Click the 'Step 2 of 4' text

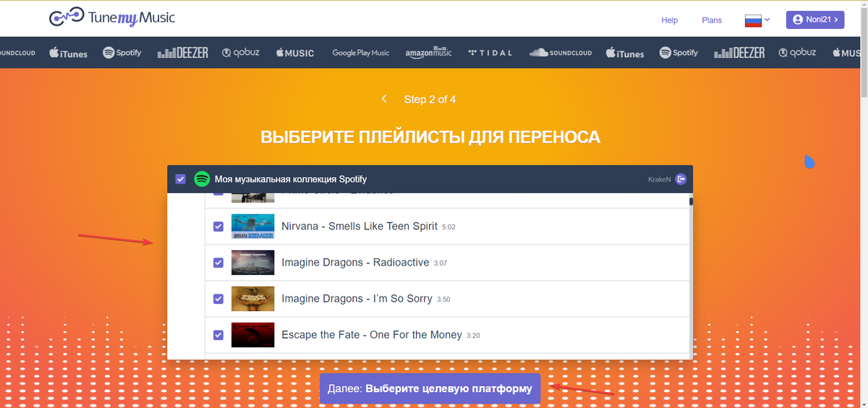pyautogui.click(x=430, y=100)
